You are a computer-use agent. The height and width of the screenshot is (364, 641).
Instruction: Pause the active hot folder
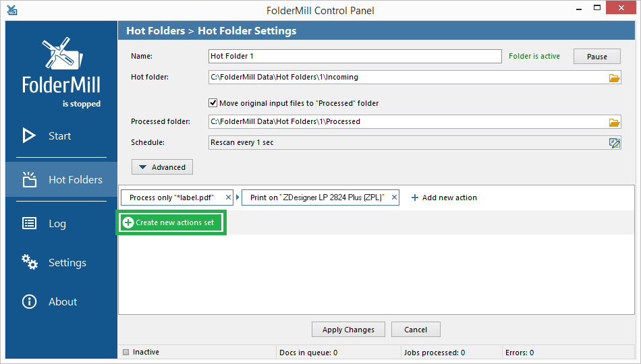pyautogui.click(x=597, y=57)
